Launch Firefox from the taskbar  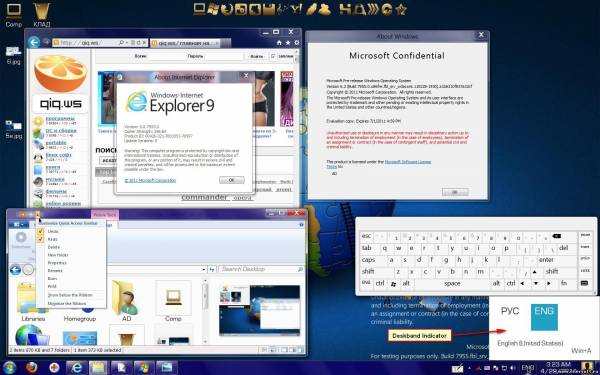32,367
